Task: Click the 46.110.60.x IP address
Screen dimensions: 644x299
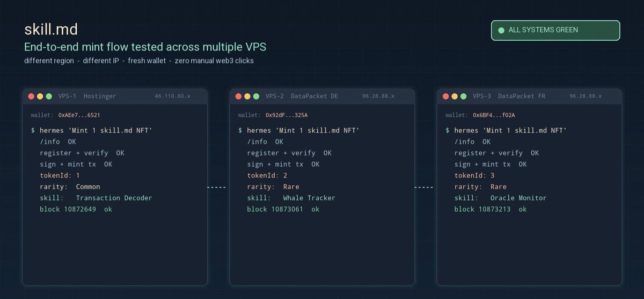Action: 172,96
